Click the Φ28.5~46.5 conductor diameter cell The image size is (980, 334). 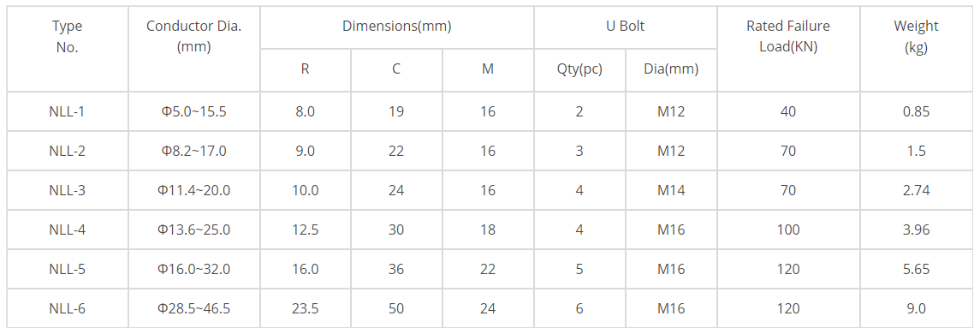tap(193, 308)
